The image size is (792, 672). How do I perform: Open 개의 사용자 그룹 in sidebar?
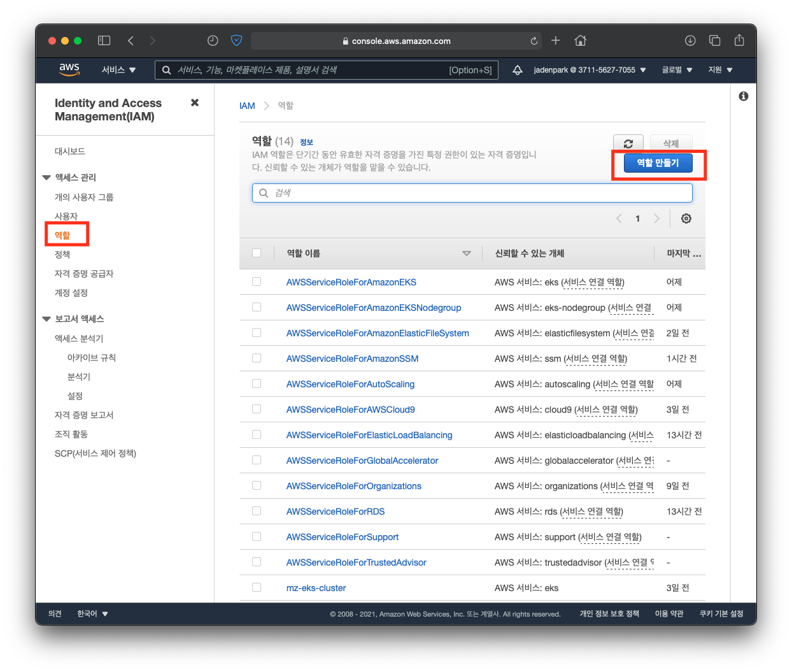pyautogui.click(x=84, y=197)
